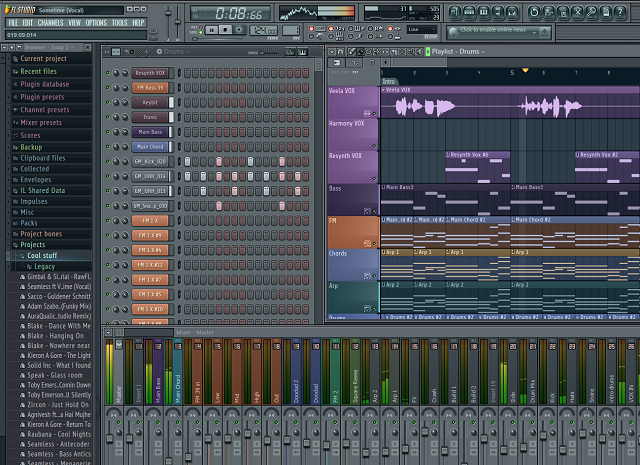Click the magnet snap icon in Playlist
This screenshot has height=465, width=640.
340,52
